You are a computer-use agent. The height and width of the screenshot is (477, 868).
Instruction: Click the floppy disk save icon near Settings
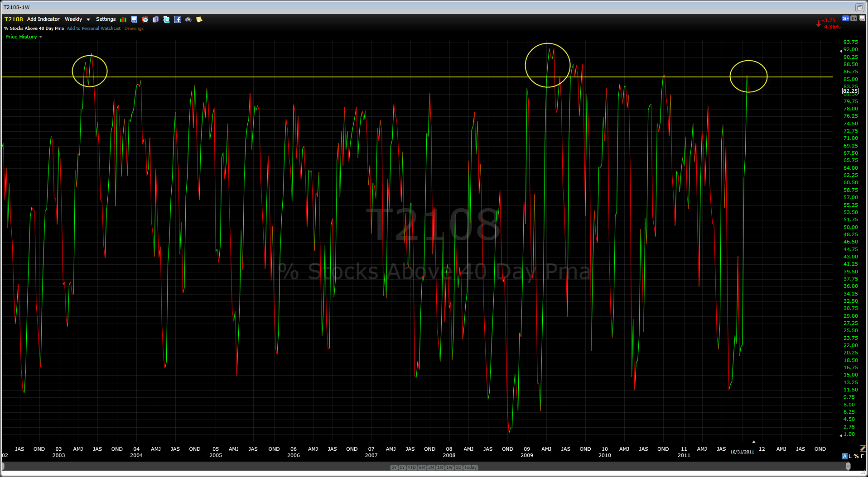tap(134, 19)
